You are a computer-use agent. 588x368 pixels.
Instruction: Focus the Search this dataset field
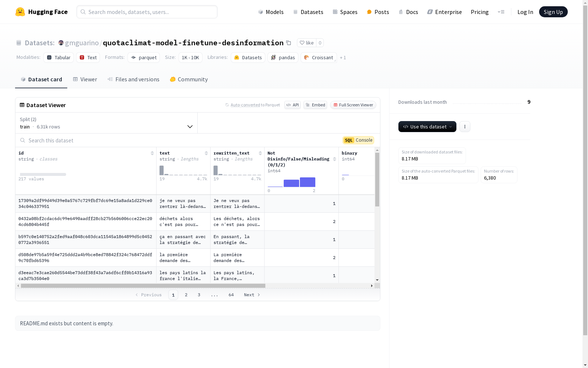pyautogui.click(x=180, y=140)
